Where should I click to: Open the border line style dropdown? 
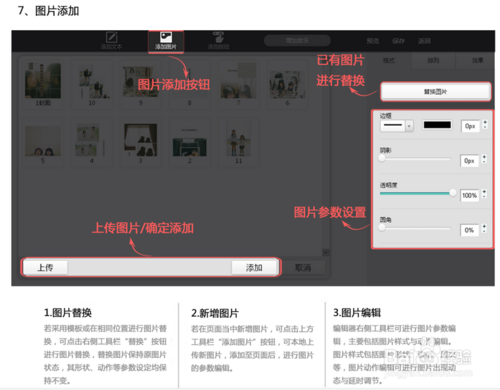(397, 126)
